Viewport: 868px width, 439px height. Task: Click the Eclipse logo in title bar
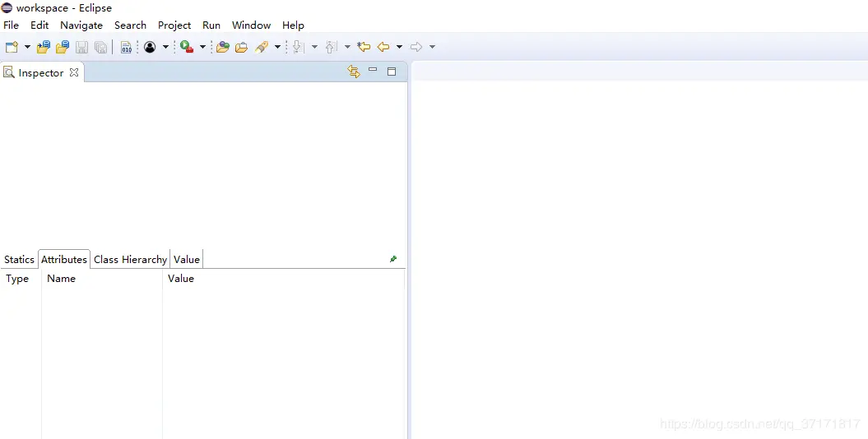7,7
